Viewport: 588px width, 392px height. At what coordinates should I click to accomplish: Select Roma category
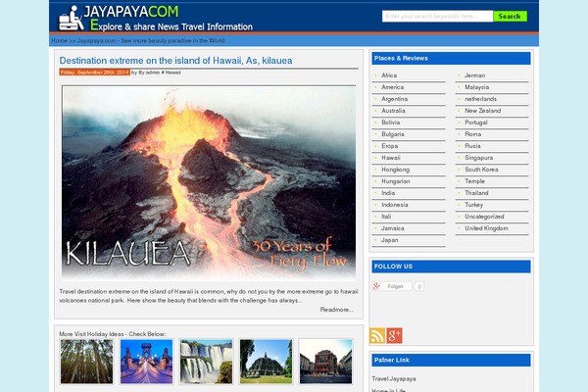coord(473,134)
